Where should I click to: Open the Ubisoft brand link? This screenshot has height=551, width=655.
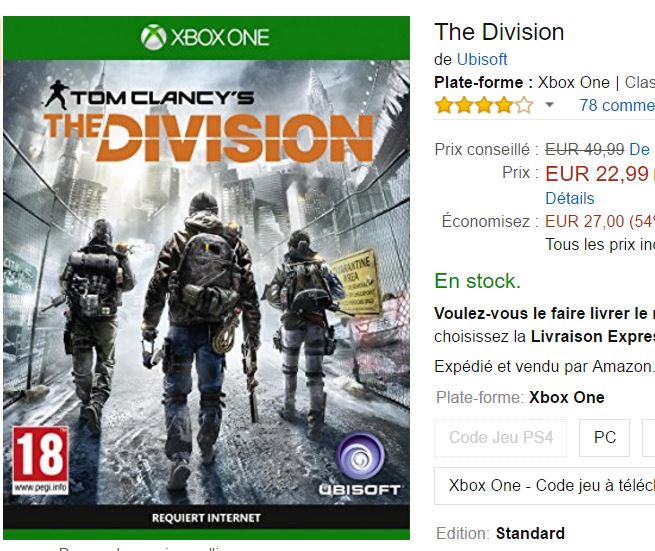point(482,60)
